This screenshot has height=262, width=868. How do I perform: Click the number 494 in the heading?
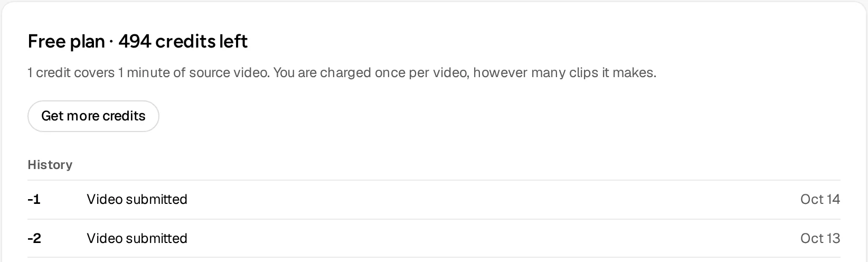click(x=135, y=41)
